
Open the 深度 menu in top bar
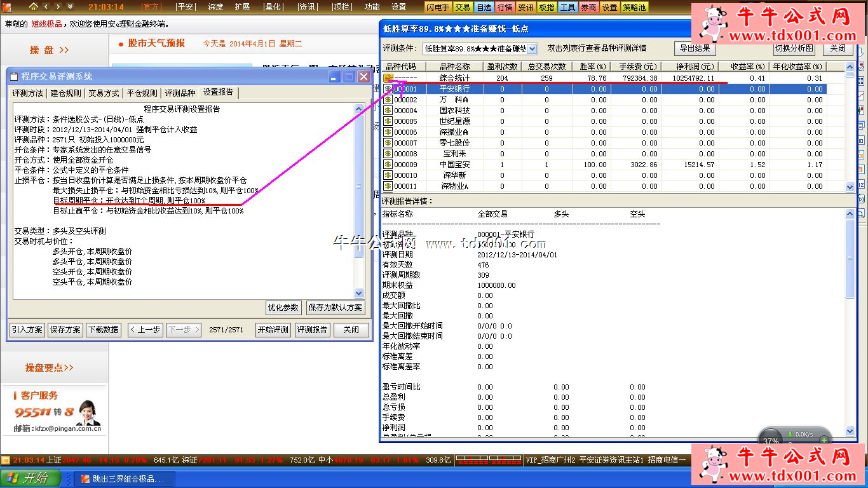pos(215,7)
